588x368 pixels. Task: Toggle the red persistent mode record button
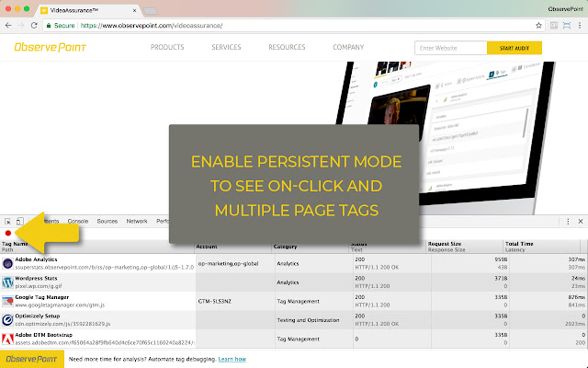(x=8, y=233)
